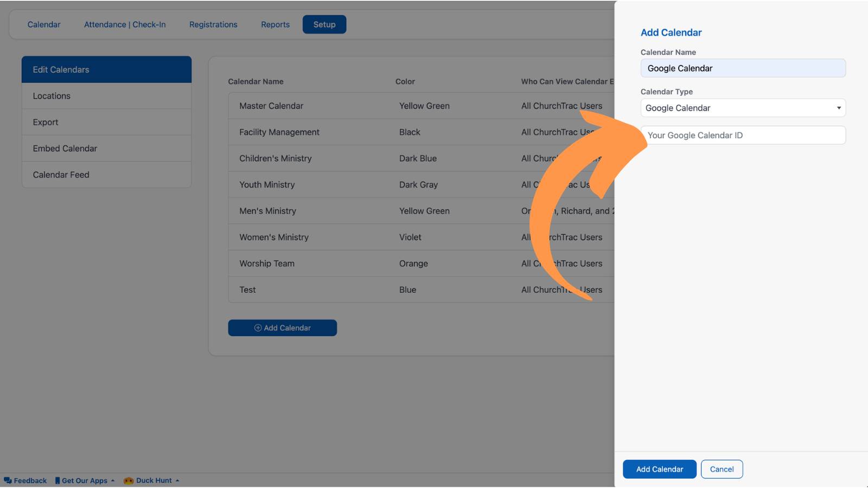Viewport: 868px width, 488px height.
Task: Click the Get Our Apps phone icon
Action: [58, 480]
